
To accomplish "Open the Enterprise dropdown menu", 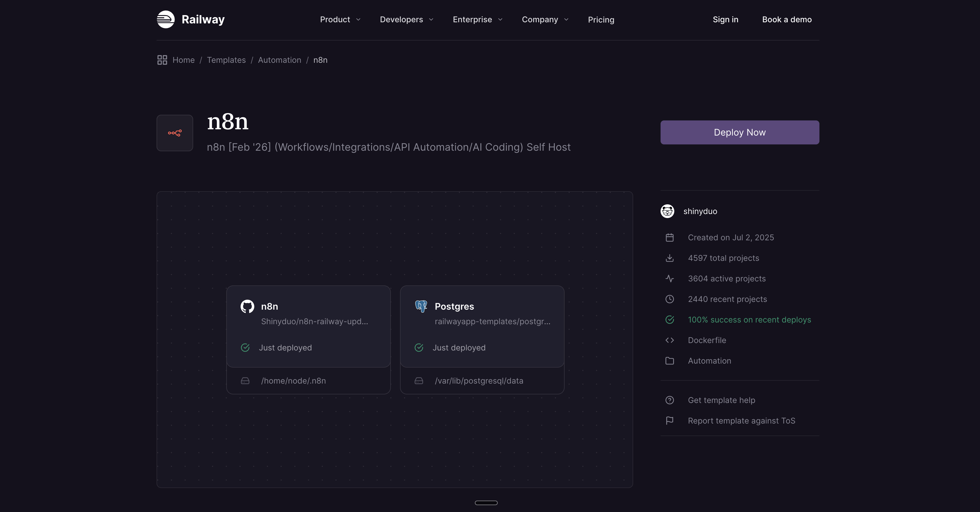I will pyautogui.click(x=477, y=19).
